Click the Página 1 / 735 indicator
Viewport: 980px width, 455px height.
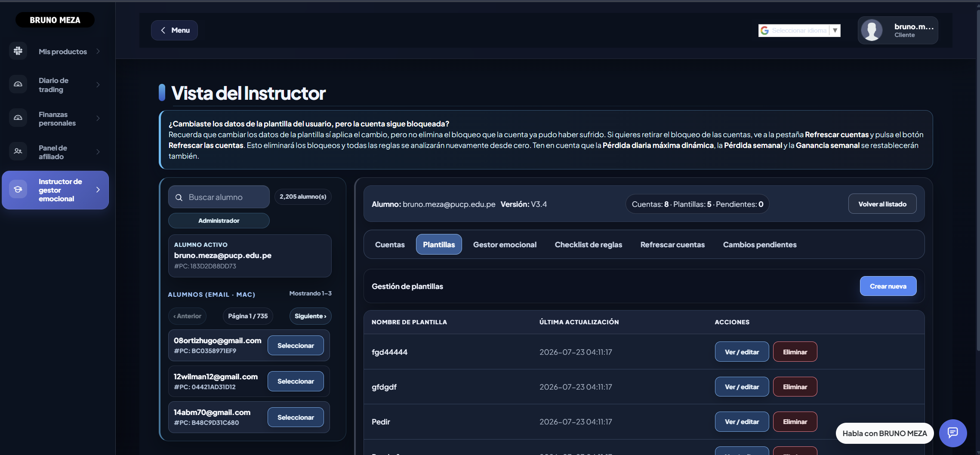click(248, 316)
